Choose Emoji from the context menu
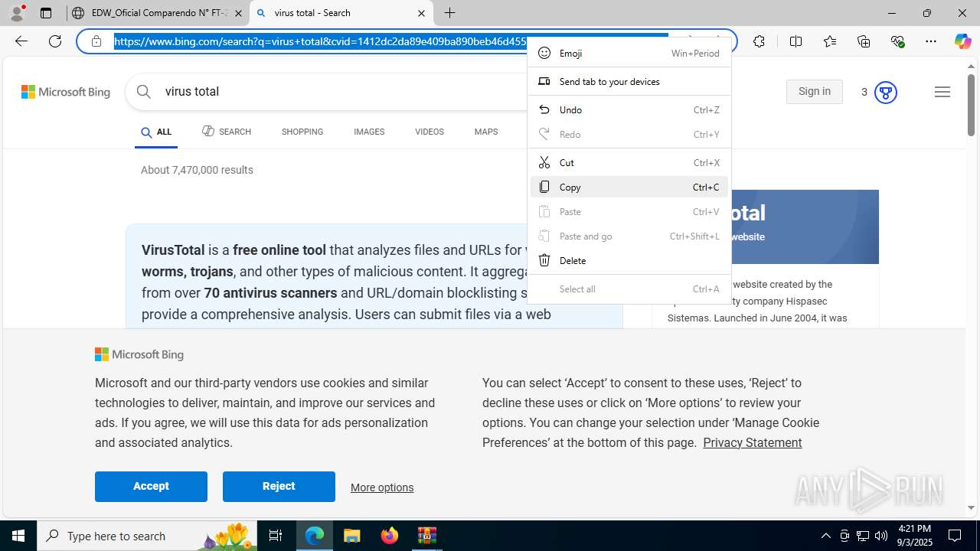 (x=629, y=53)
